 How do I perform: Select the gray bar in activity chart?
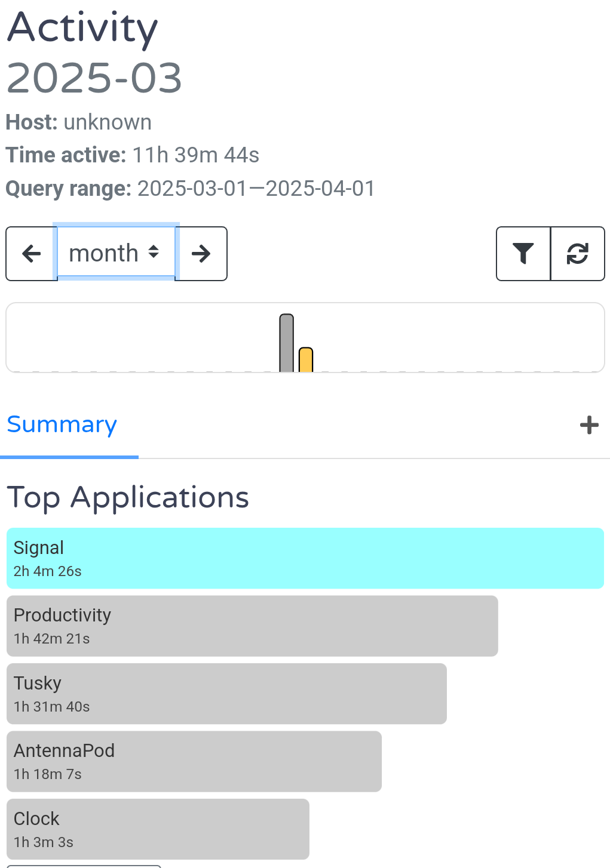pos(287,343)
